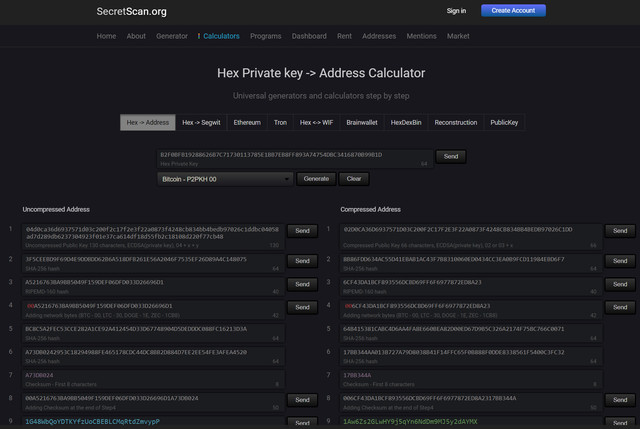Send compressed public key row 1
The width and height of the screenshot is (640, 429).
point(620,231)
